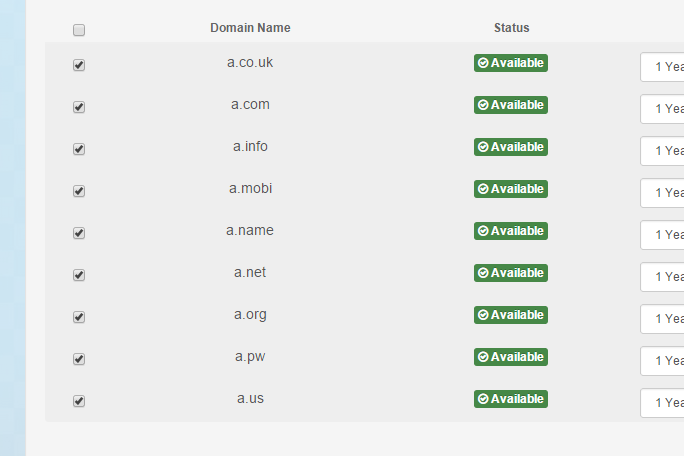
Task: Toggle the select-all checkbox in header
Action: click(x=79, y=30)
